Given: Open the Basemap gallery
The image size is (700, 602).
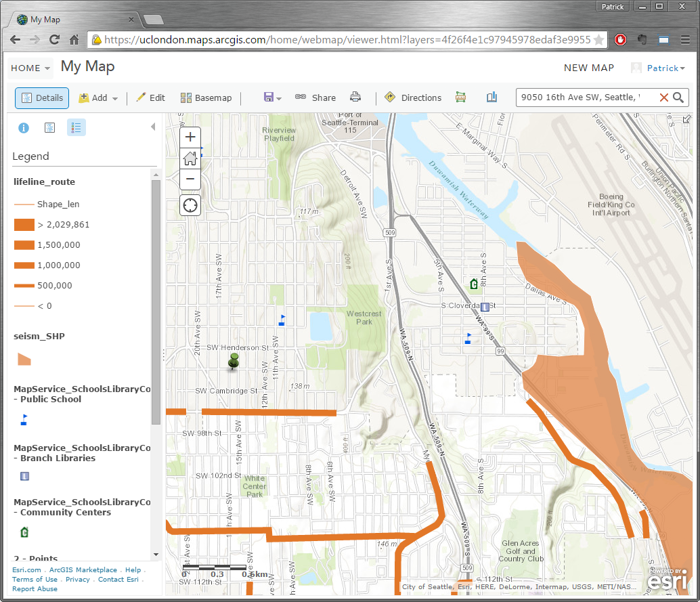Looking at the screenshot, I should (206, 98).
